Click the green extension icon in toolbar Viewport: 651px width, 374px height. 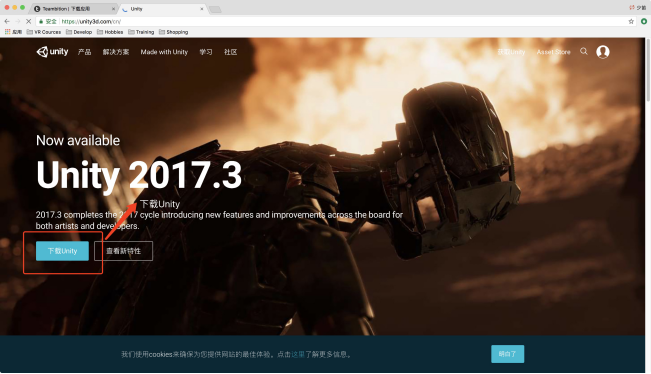click(x=644, y=21)
